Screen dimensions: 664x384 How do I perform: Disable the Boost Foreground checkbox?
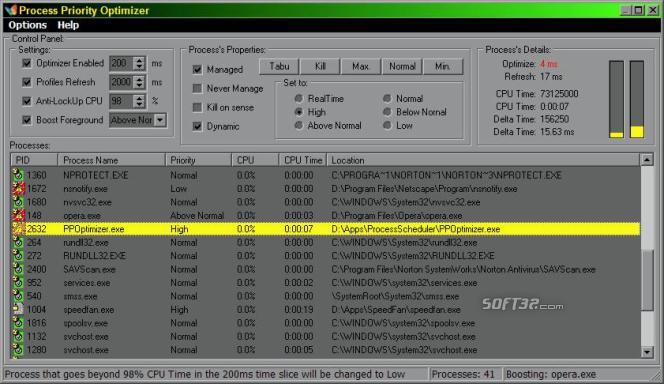coord(27,120)
